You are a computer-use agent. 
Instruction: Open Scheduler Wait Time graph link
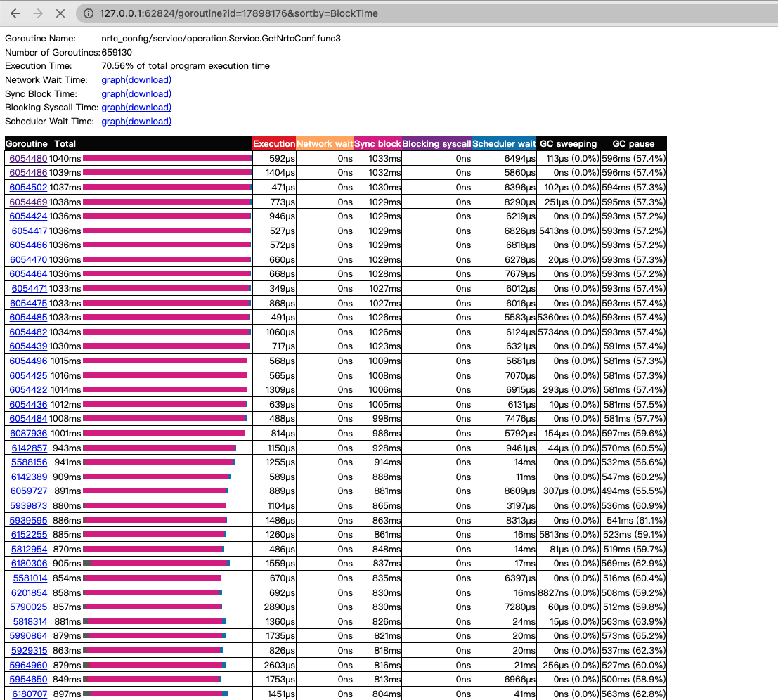[136, 122]
